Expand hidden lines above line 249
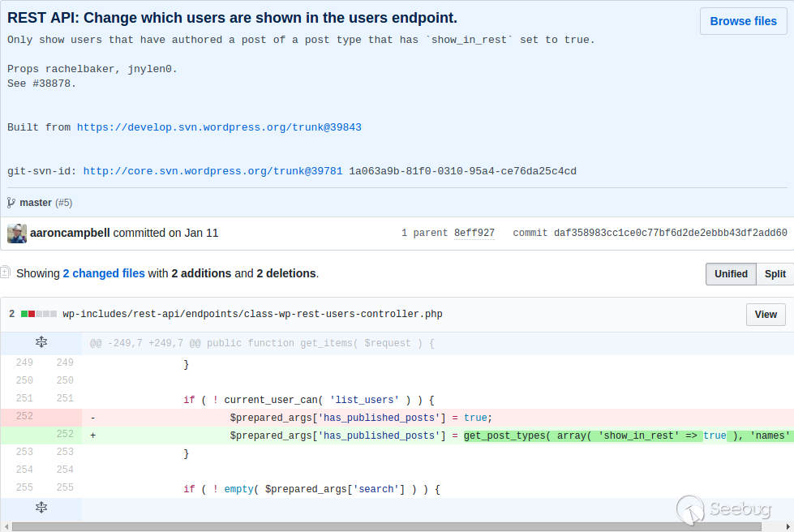The width and height of the screenshot is (794, 532). pyautogui.click(x=41, y=343)
